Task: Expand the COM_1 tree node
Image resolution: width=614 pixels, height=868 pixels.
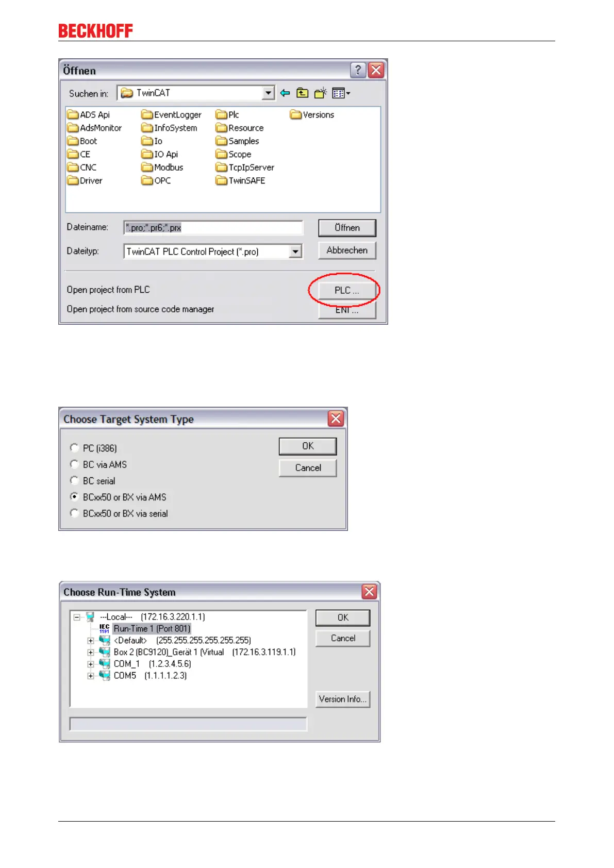Action: [x=91, y=664]
